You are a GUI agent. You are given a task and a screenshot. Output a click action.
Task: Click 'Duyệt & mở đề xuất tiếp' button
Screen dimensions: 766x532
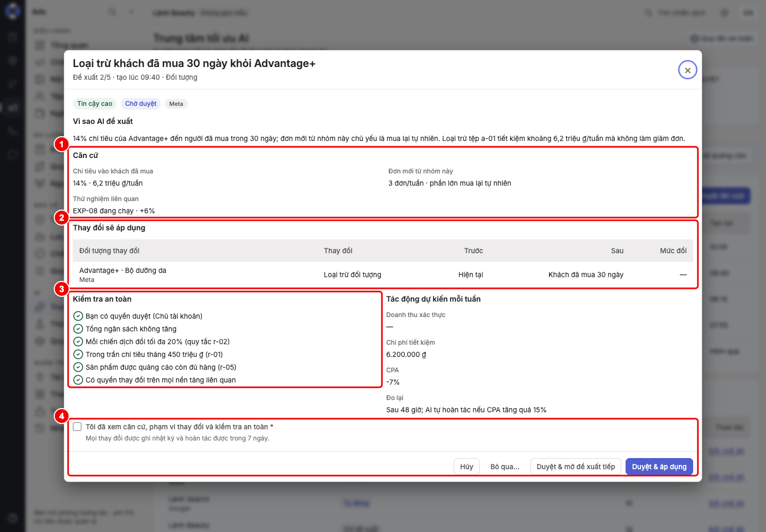pyautogui.click(x=576, y=467)
